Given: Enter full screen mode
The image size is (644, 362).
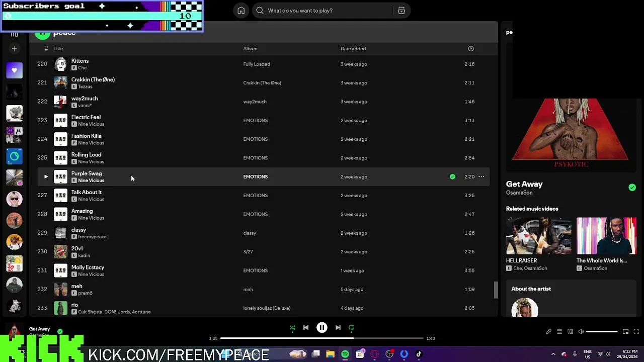Looking at the screenshot, I should point(636,332).
